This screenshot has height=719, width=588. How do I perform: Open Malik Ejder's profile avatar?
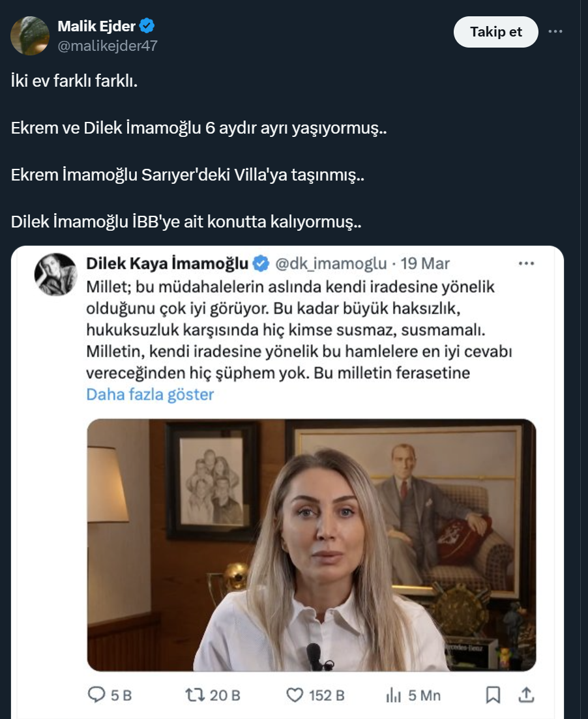pyautogui.click(x=30, y=35)
